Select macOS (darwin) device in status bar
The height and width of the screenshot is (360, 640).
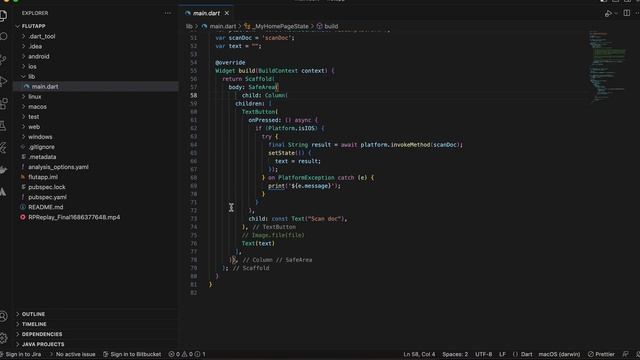pos(559,354)
